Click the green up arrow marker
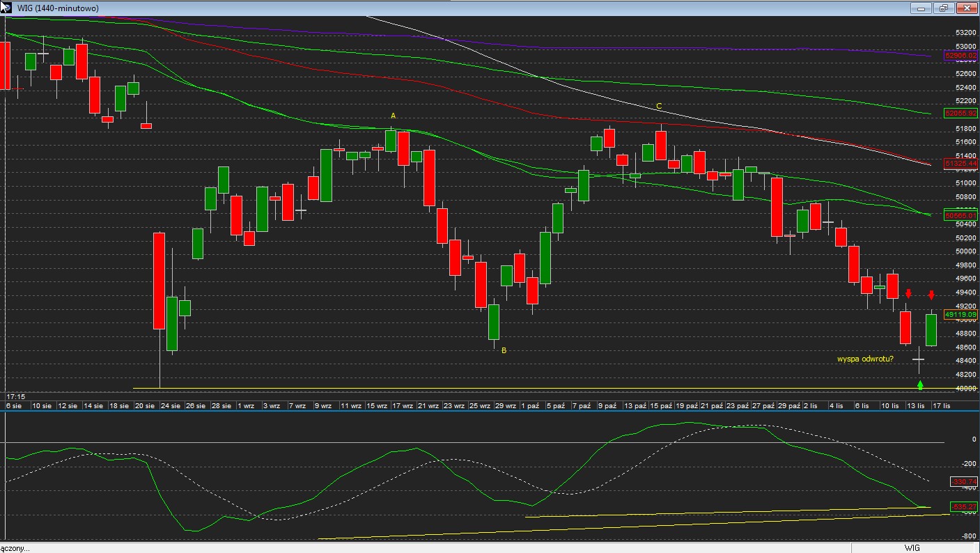980x553 pixels. [920, 384]
